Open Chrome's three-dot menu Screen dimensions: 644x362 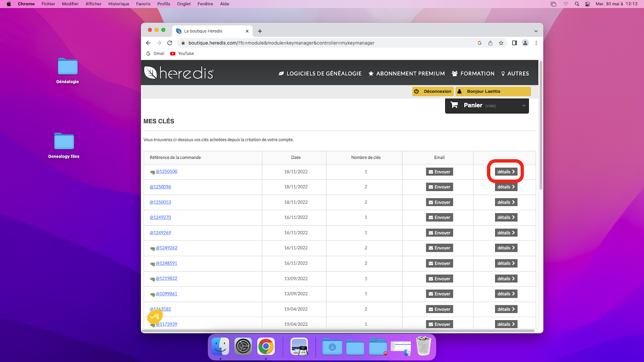tap(536, 43)
